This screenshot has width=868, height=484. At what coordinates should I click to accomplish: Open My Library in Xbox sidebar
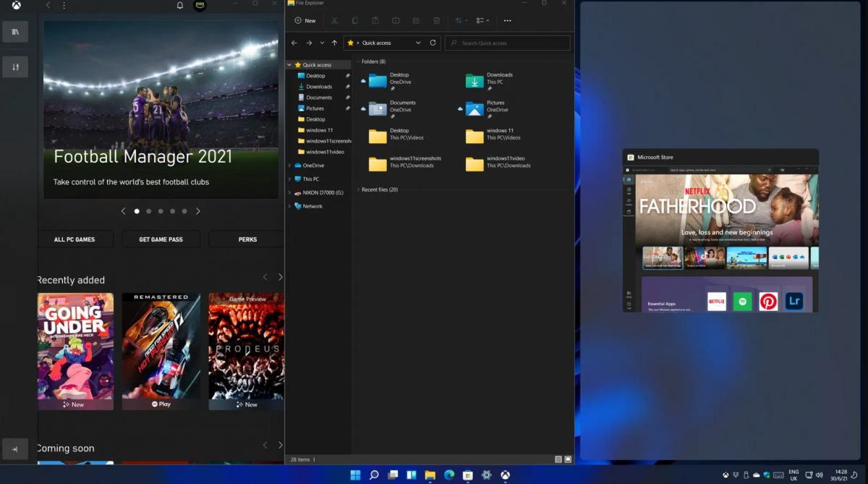[x=15, y=31]
